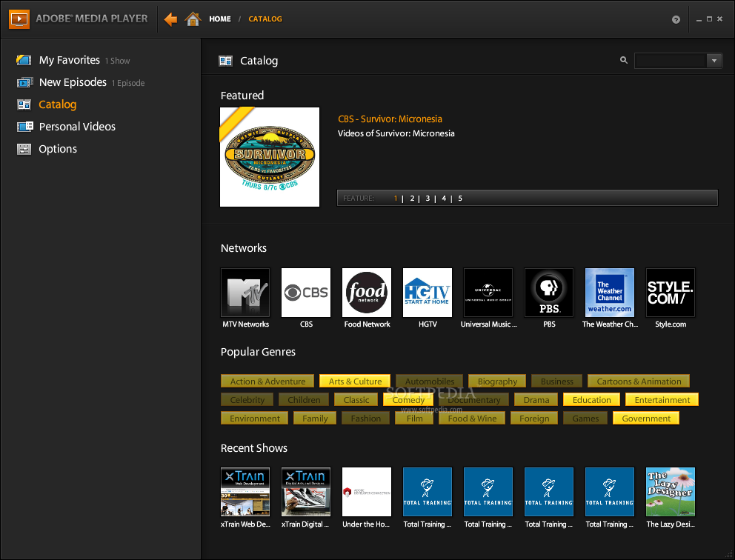Select Foreign genre tag

coord(534,419)
